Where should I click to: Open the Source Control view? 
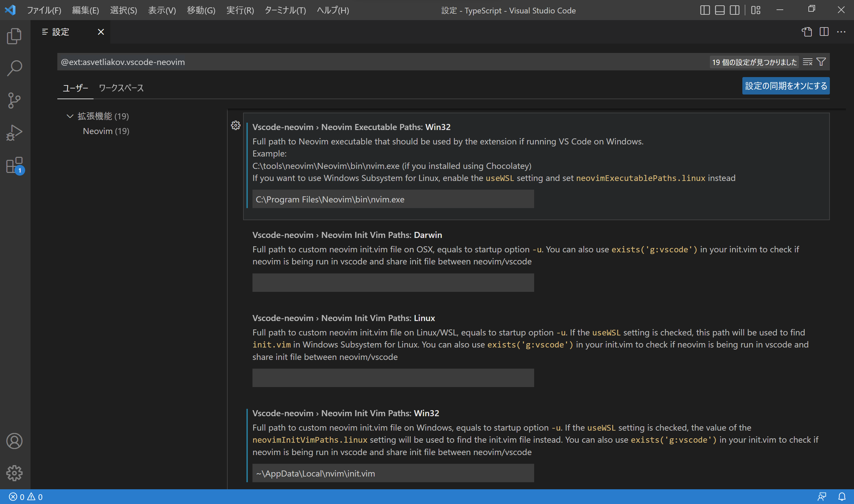point(14,100)
